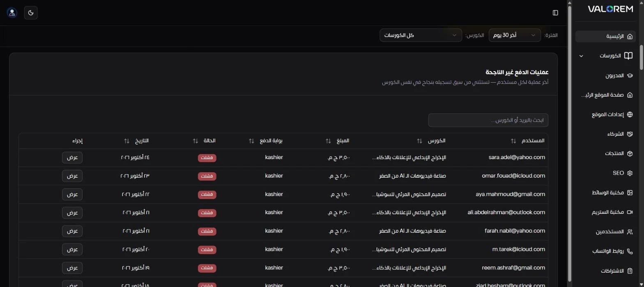Click the المنتجات box icon
644x287 pixels.
click(x=630, y=153)
